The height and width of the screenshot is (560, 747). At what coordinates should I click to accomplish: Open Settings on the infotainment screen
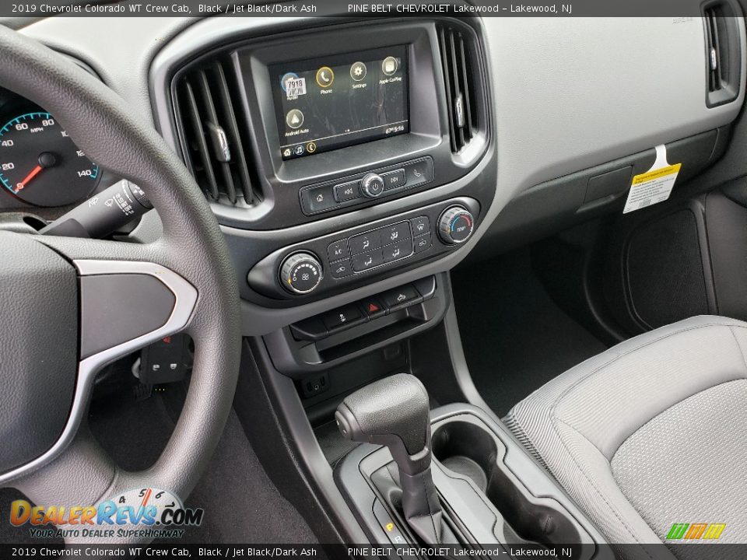coord(358,70)
